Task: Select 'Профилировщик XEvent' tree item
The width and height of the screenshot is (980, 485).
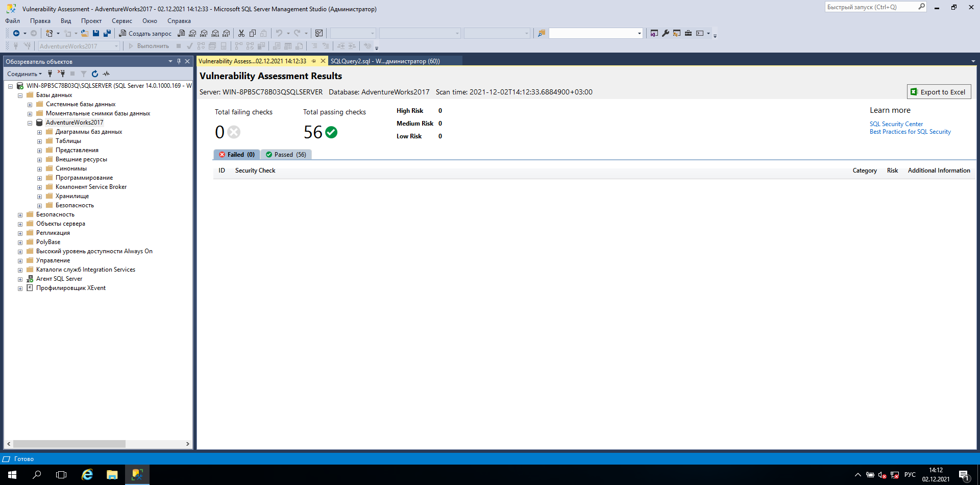Action: pos(71,288)
